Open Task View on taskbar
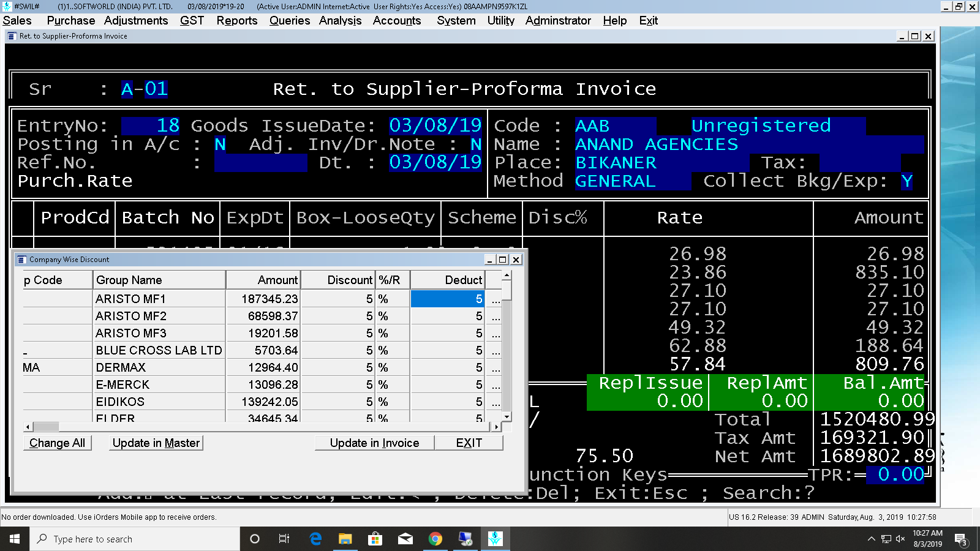 click(x=284, y=539)
